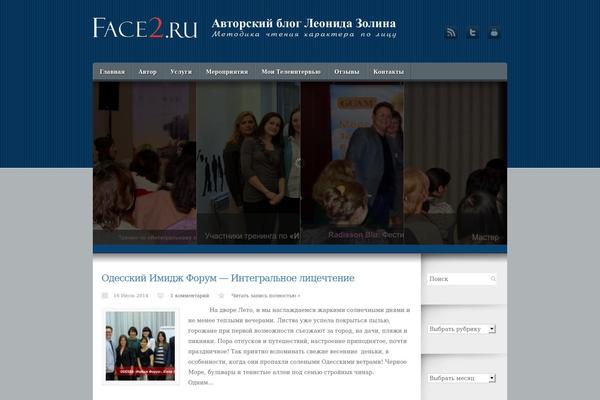Click the search magnifier icon

[493, 279]
